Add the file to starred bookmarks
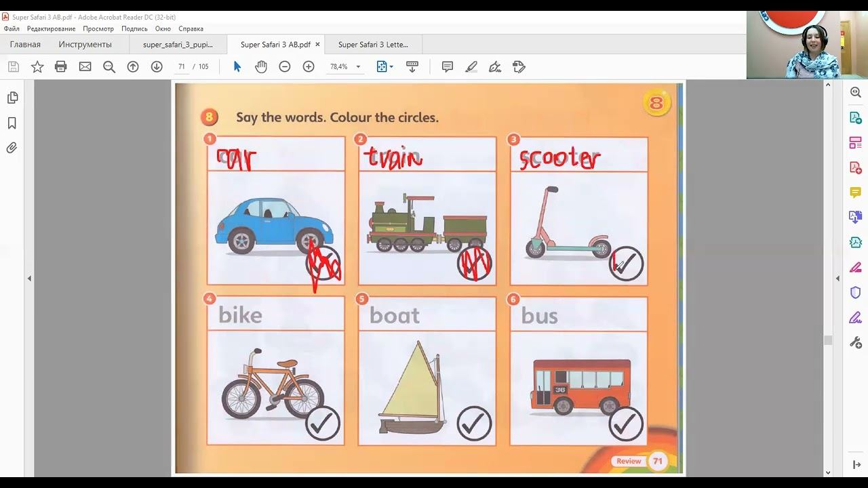Screen dimensions: 868x488 [x=37, y=66]
